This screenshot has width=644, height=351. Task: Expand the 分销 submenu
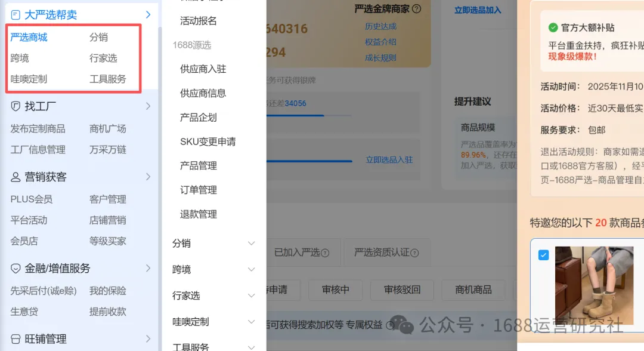(252, 244)
